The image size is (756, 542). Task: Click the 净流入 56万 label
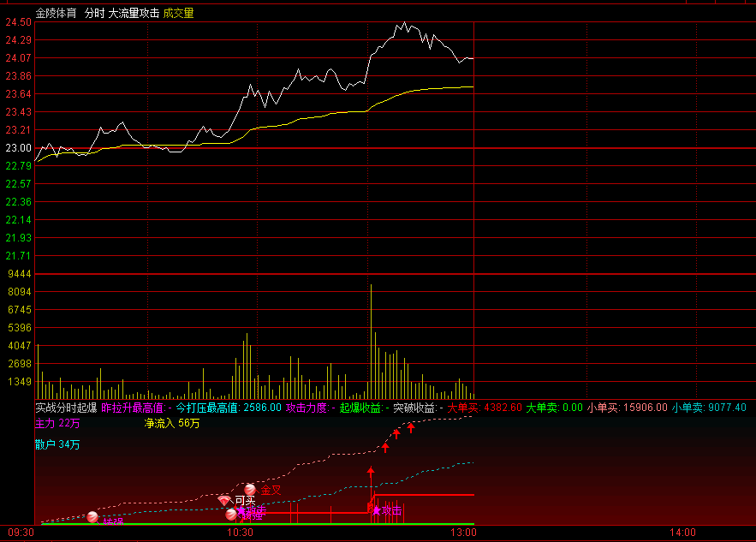[172, 423]
